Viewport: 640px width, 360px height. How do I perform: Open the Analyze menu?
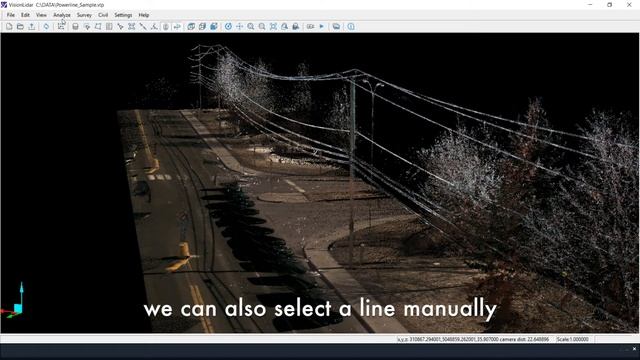(x=62, y=15)
